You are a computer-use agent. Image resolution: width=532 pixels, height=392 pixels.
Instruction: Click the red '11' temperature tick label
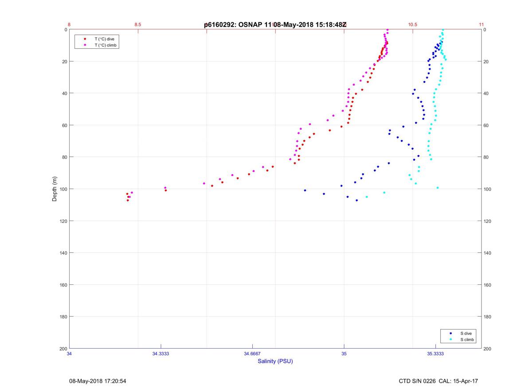point(481,25)
